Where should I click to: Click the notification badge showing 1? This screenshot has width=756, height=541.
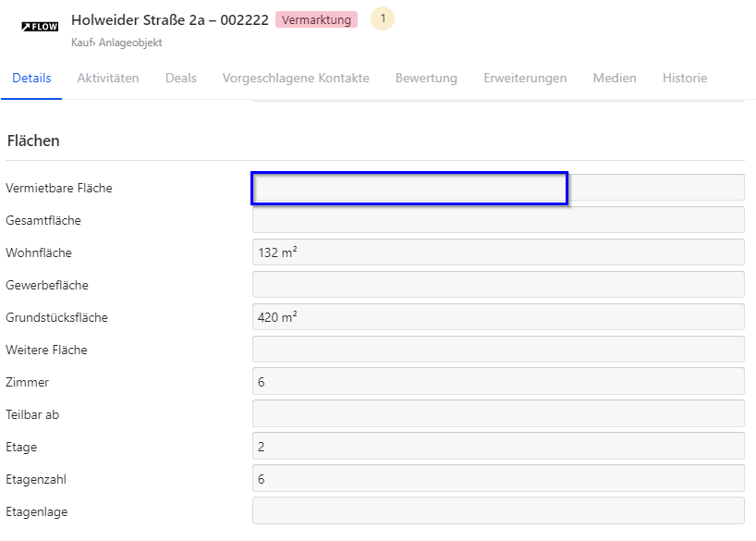click(x=383, y=18)
